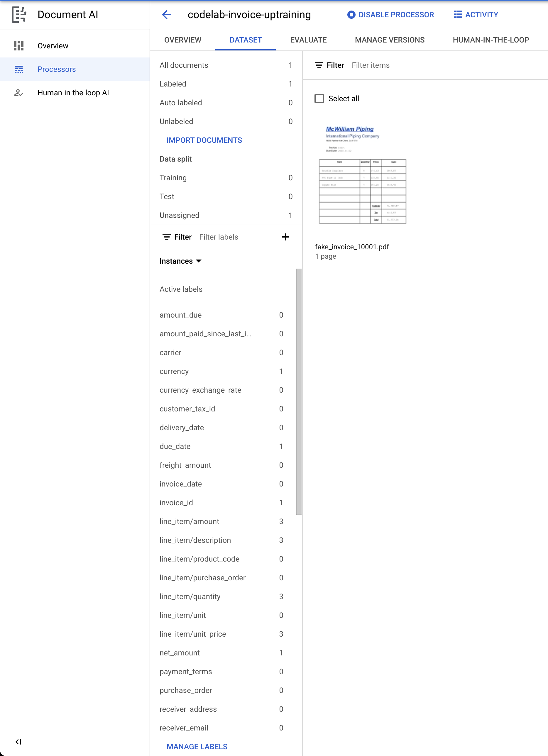Click the Manage Labels button
This screenshot has height=756, width=548.
(197, 747)
